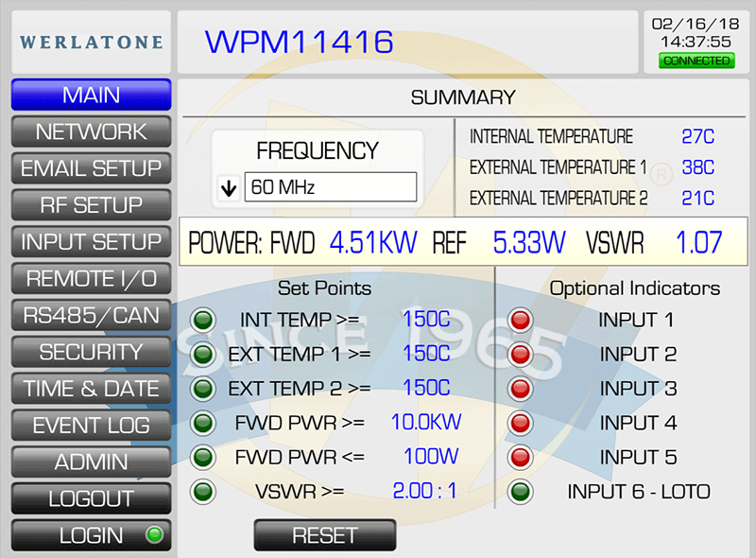Click the INT TEMP set point value 150C

(x=426, y=319)
